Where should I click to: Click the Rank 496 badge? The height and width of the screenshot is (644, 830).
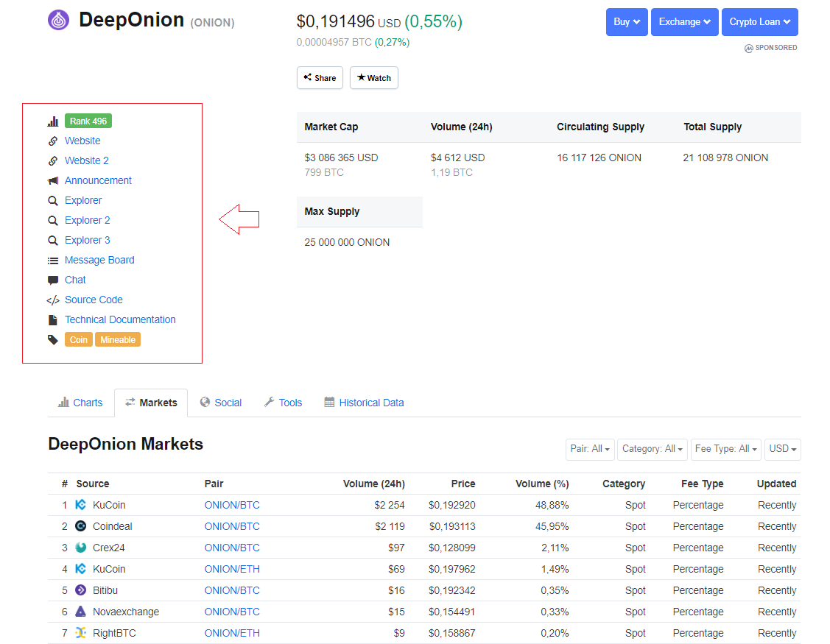pos(88,121)
